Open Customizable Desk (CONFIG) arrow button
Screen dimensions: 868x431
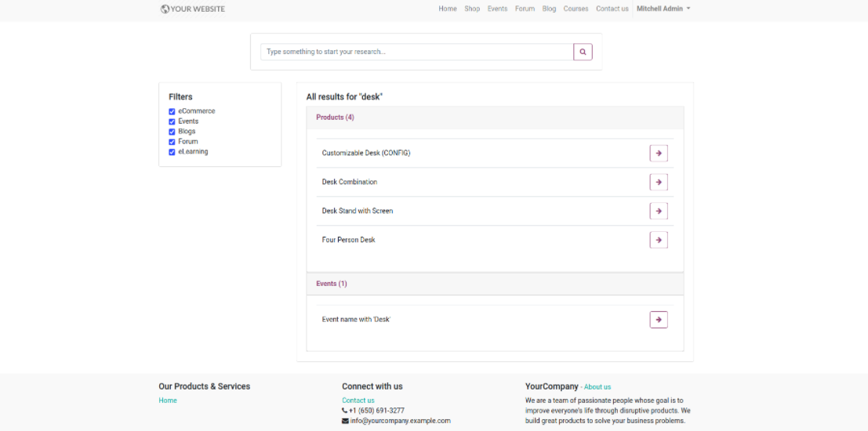tap(659, 154)
